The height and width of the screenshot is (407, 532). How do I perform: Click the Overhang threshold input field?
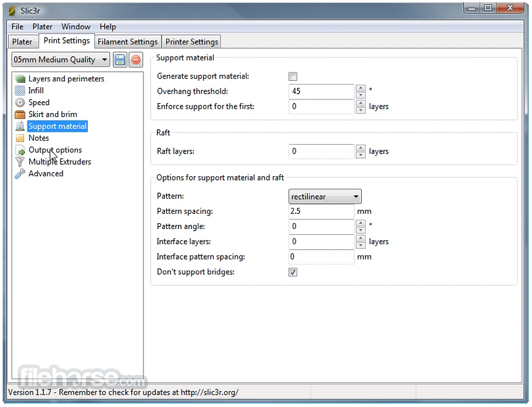pyautogui.click(x=321, y=91)
